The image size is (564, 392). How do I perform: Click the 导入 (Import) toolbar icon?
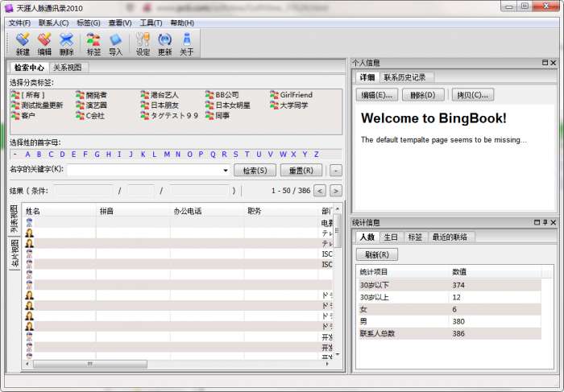[115, 43]
